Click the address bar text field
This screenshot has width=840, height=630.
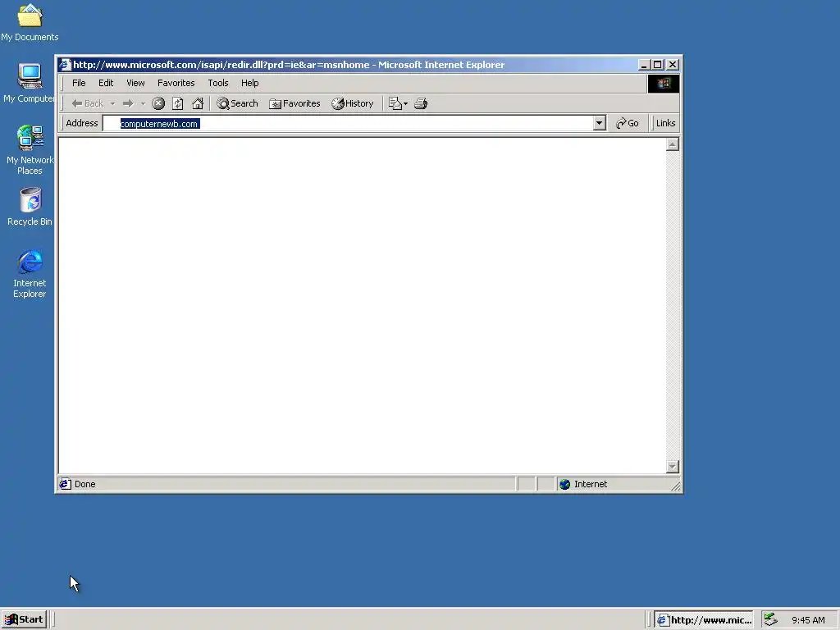pyautogui.click(x=348, y=123)
